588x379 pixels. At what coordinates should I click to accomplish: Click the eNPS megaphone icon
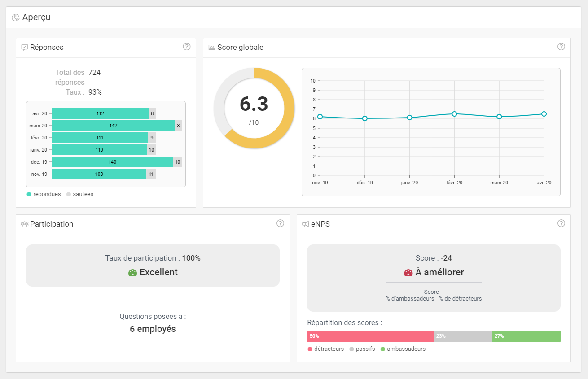(x=305, y=224)
